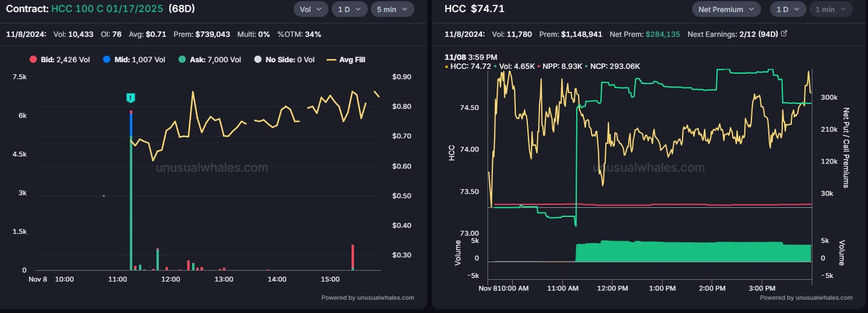Open the 1 D dropdown beside Vol
Screen dimensions: 868x313
pyautogui.click(x=350, y=8)
